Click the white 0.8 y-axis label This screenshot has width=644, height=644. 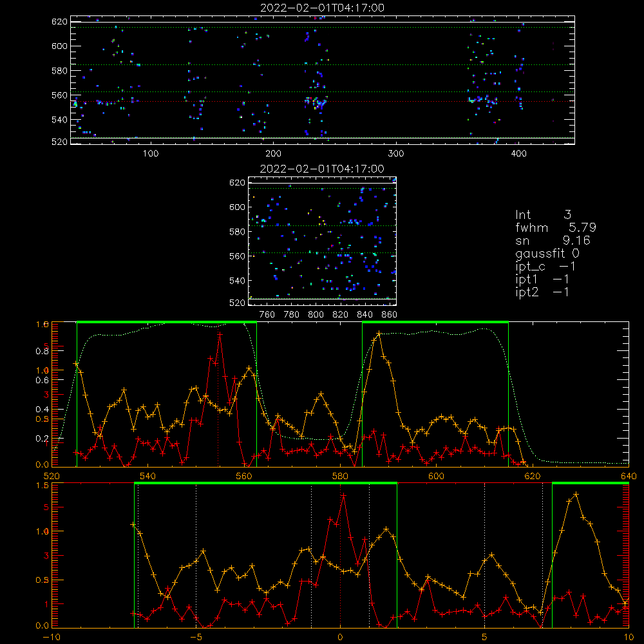tap(42, 351)
